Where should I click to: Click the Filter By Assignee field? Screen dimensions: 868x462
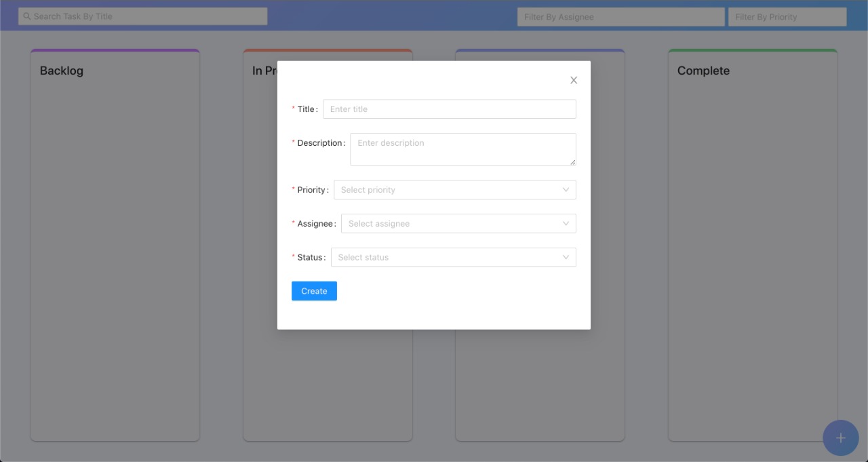620,16
